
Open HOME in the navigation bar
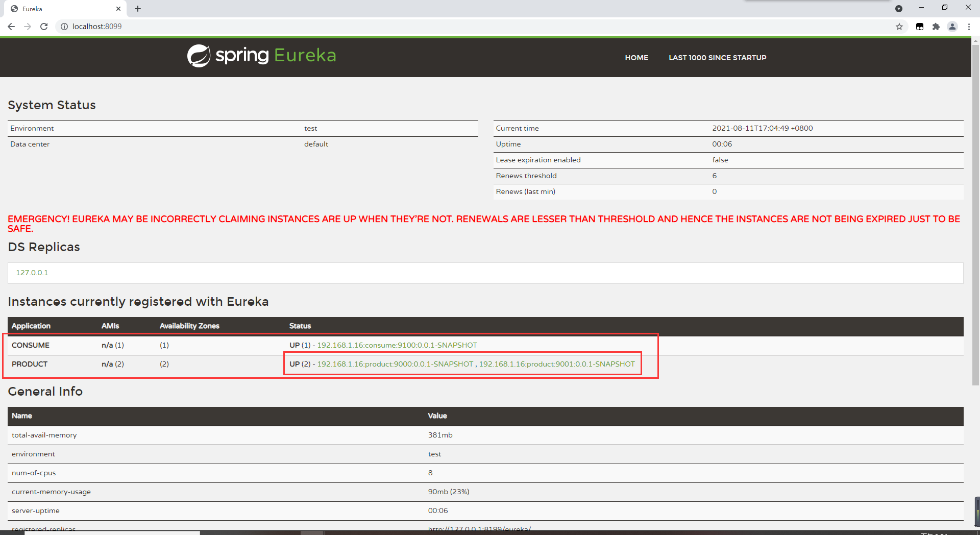point(636,58)
